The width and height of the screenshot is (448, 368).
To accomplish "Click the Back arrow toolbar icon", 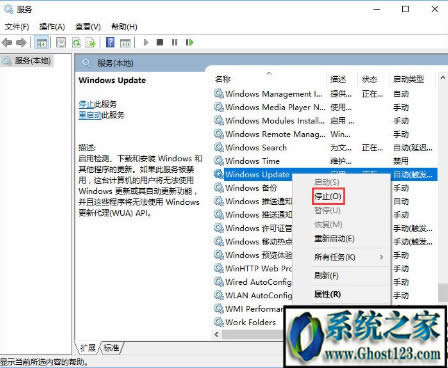I will coord(7,42).
